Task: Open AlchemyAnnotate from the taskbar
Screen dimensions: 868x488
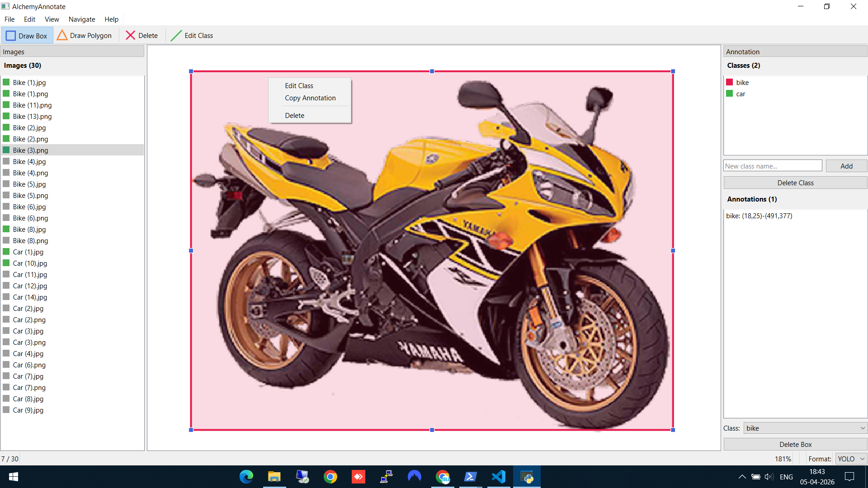Action: point(527,476)
